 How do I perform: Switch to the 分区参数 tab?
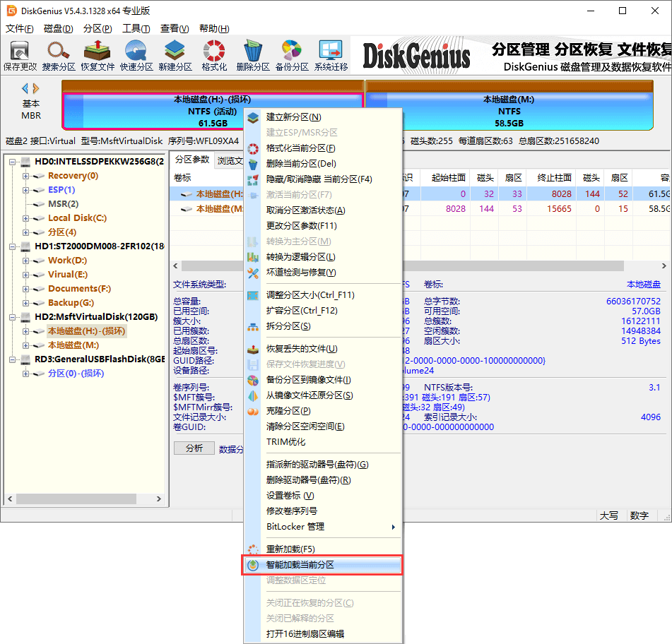tap(192, 160)
